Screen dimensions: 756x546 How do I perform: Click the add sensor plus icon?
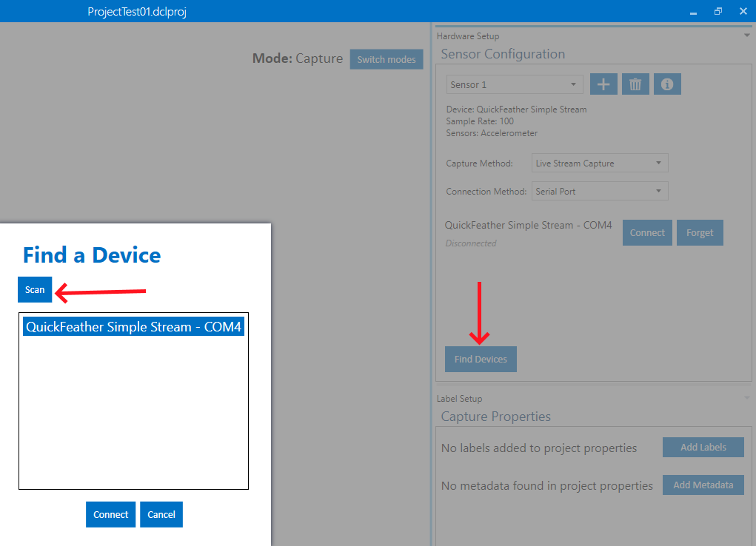603,84
